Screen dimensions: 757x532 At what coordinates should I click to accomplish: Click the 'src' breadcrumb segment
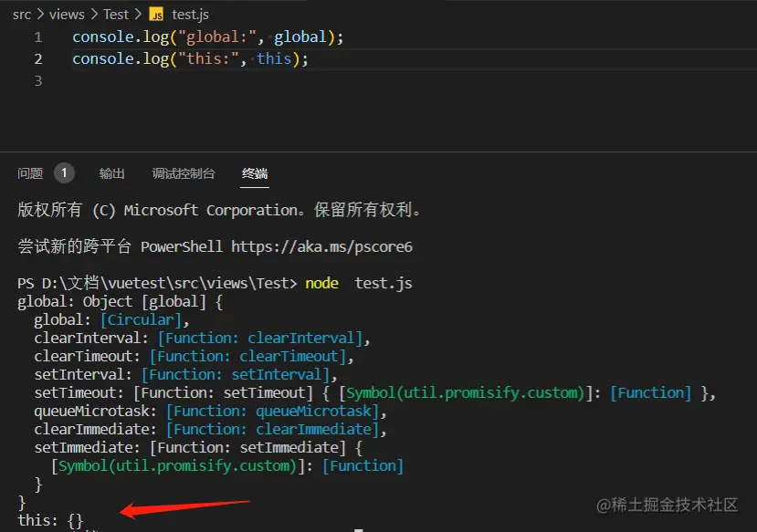22,15
